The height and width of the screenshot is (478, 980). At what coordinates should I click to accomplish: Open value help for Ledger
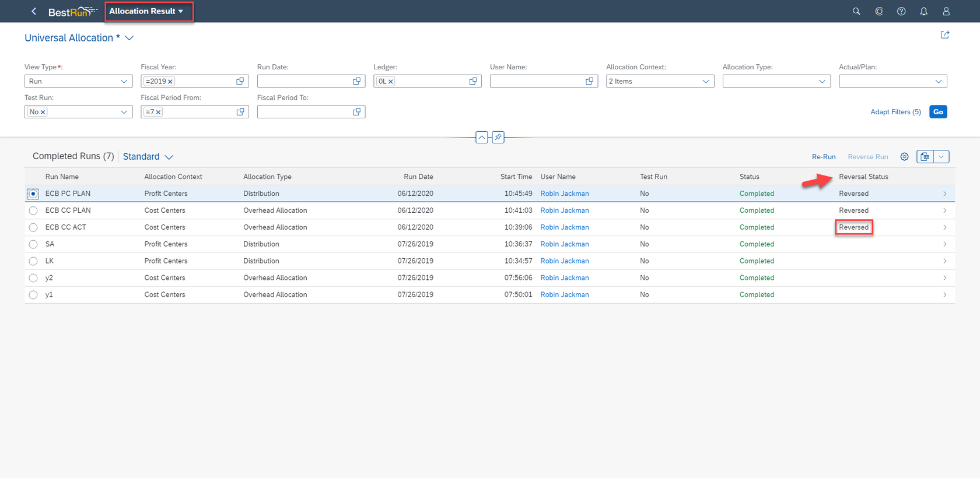point(473,81)
